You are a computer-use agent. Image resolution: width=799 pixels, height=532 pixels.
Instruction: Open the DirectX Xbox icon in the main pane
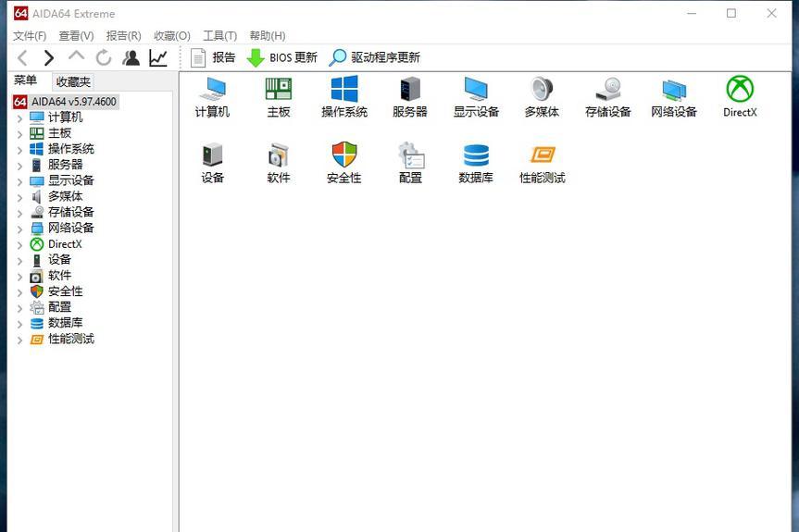tap(740, 97)
